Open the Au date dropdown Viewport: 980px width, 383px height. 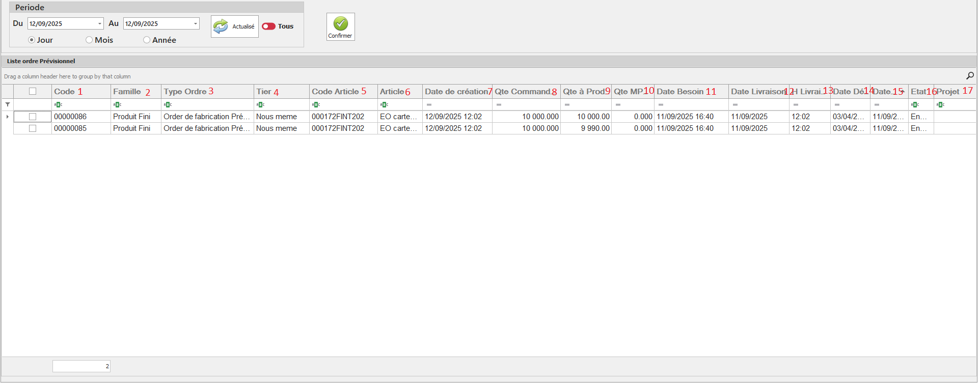195,23
